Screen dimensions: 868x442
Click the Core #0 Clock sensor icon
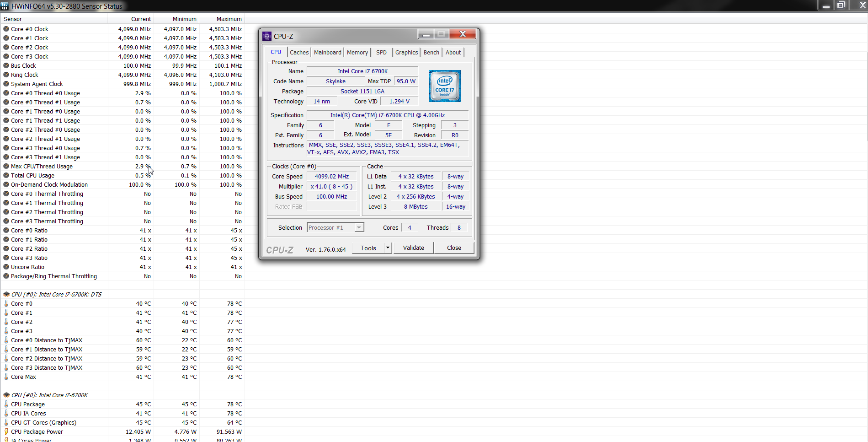click(x=6, y=29)
